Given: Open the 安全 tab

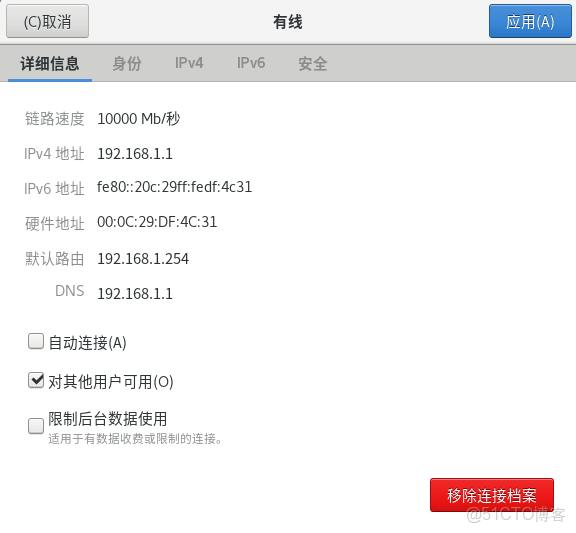Looking at the screenshot, I should coord(313,64).
